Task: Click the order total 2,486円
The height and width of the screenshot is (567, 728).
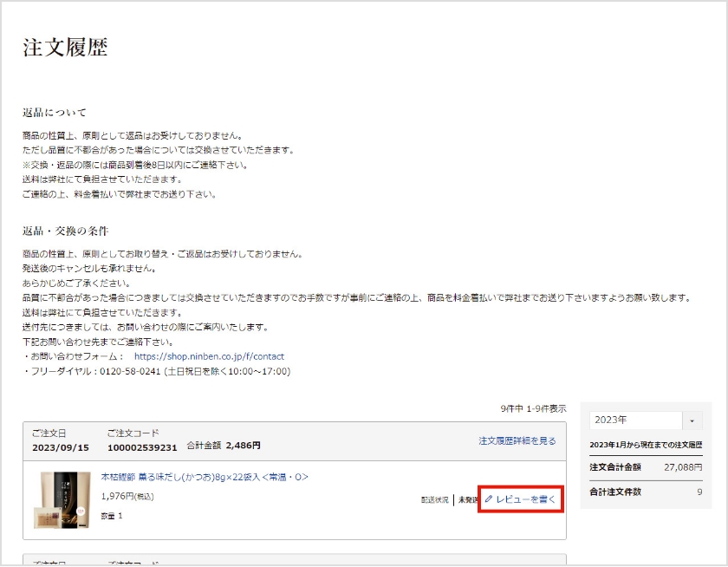Action: pyautogui.click(x=243, y=446)
